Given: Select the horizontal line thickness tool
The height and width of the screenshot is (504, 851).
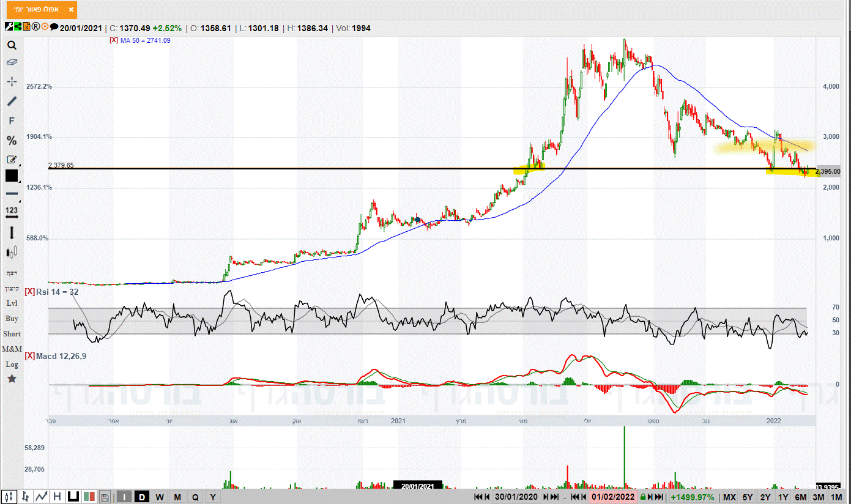Looking at the screenshot, I should [12, 194].
